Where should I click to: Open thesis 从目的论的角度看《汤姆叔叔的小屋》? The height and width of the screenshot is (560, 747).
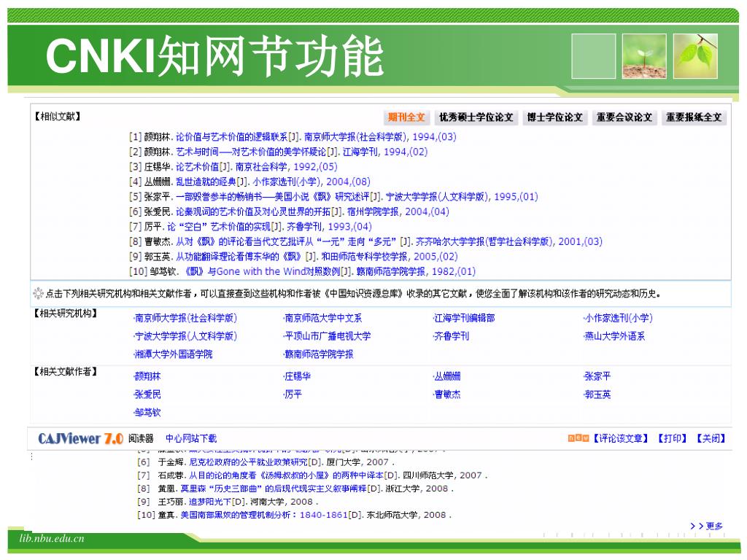tap(286, 475)
